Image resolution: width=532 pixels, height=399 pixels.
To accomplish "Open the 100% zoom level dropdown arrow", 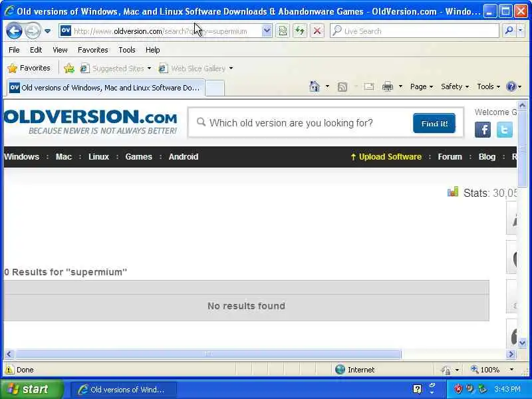I will [511, 370].
